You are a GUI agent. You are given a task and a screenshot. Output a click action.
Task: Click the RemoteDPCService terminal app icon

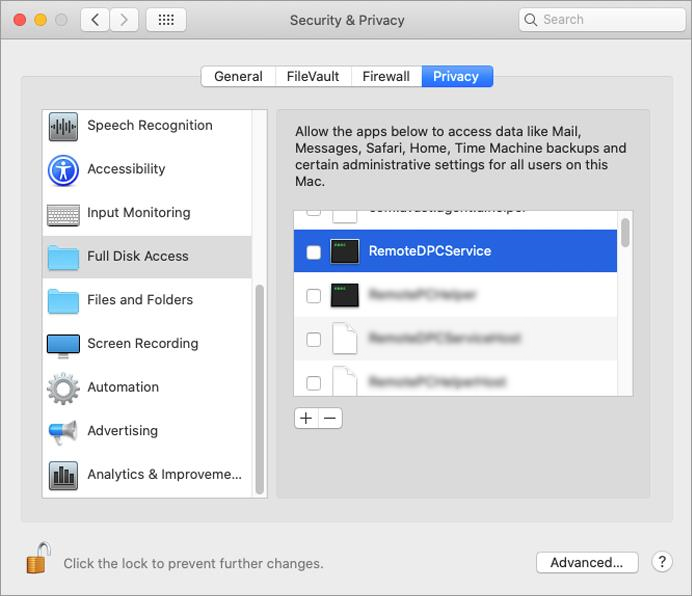tap(344, 252)
